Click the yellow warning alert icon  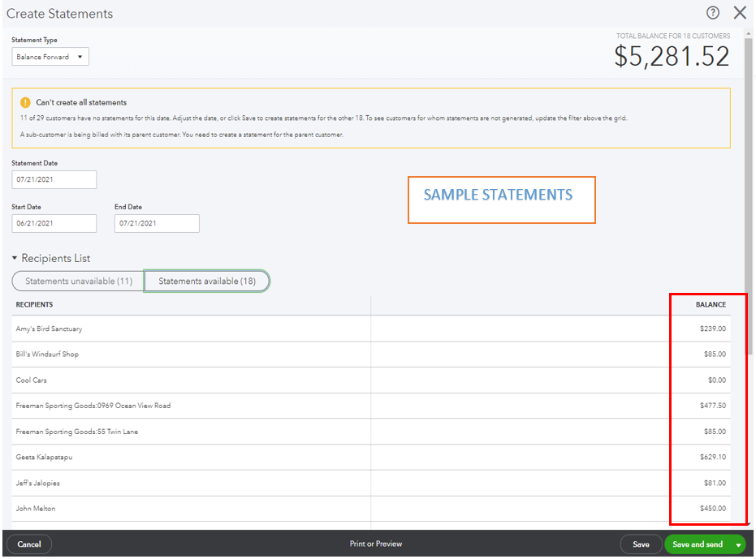click(x=24, y=103)
